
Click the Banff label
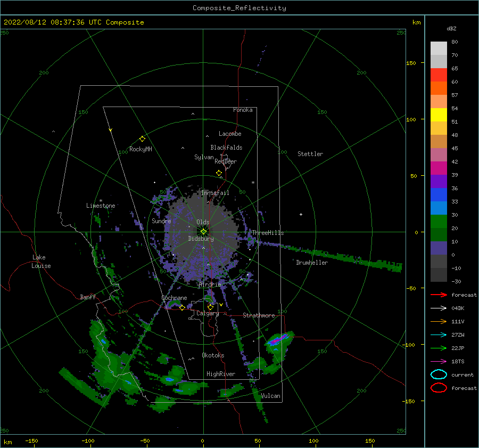[88, 297]
